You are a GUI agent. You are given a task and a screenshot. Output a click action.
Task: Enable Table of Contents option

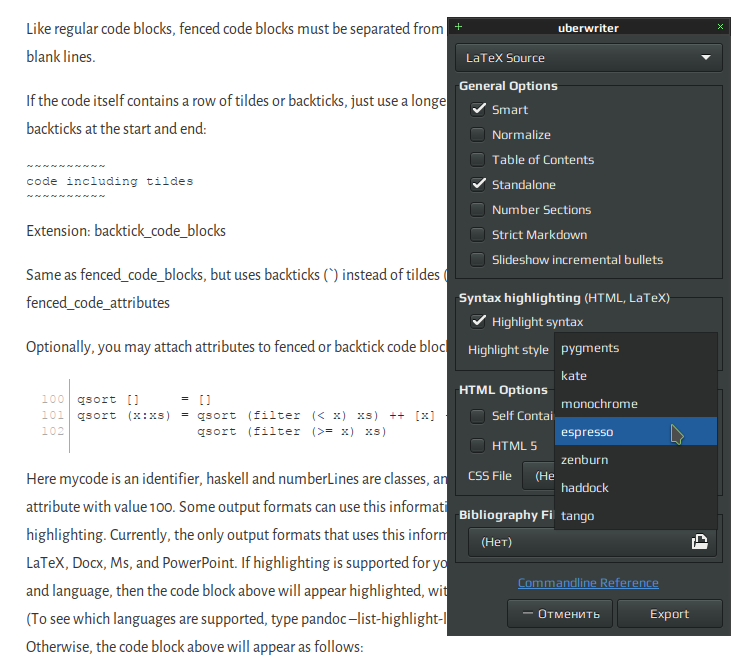coord(478,160)
